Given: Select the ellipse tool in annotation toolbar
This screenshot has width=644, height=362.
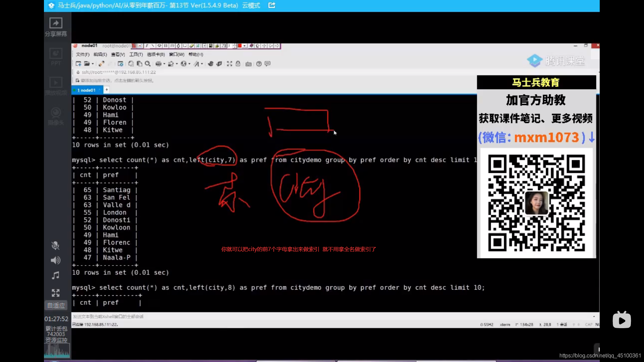Looking at the screenshot, I should coord(159,46).
